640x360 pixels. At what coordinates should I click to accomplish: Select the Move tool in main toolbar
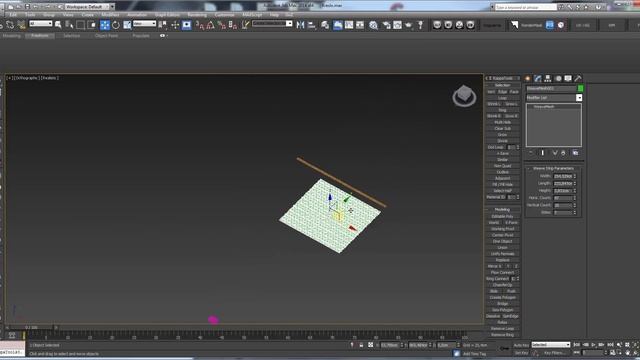pos(105,25)
